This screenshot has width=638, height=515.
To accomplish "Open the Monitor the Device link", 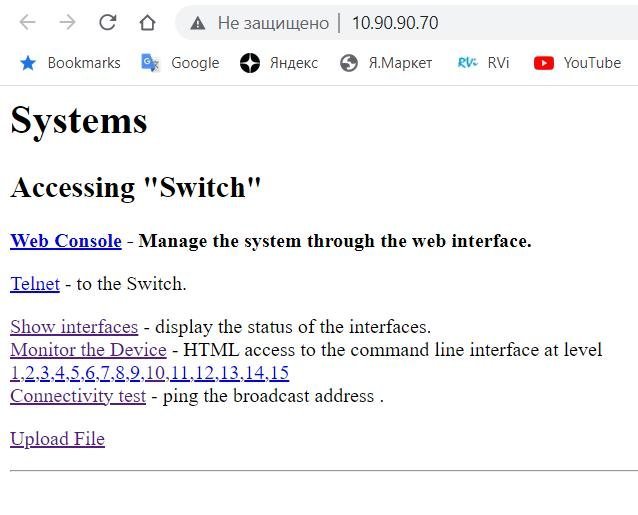I will click(88, 350).
